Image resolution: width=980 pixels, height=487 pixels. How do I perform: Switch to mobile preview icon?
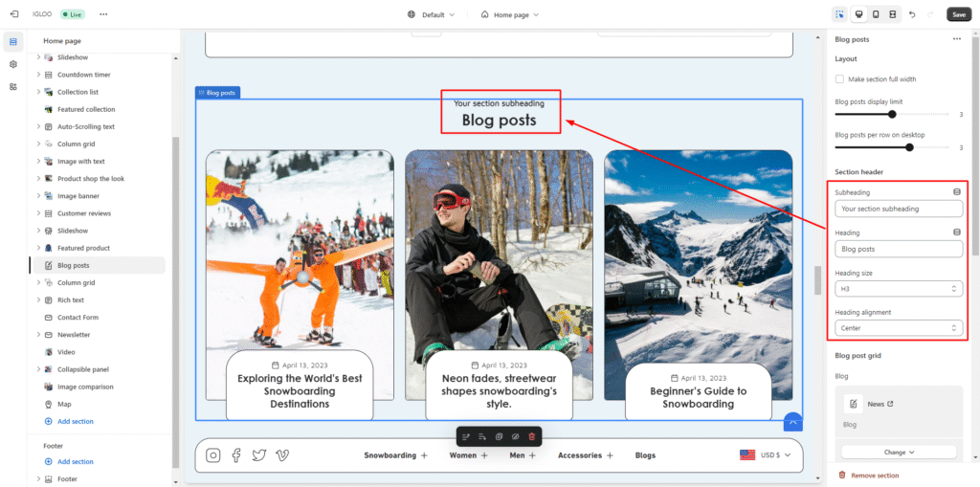point(875,14)
